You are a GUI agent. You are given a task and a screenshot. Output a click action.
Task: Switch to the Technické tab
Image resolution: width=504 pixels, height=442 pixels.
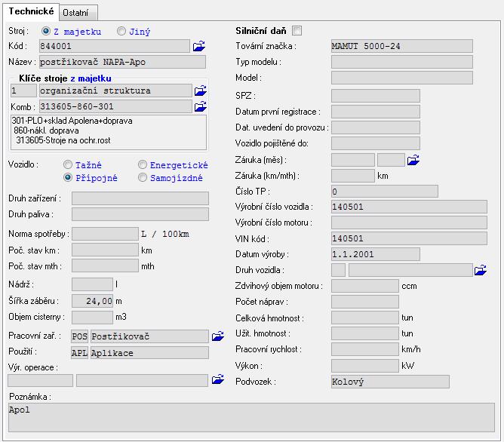pyautogui.click(x=31, y=11)
